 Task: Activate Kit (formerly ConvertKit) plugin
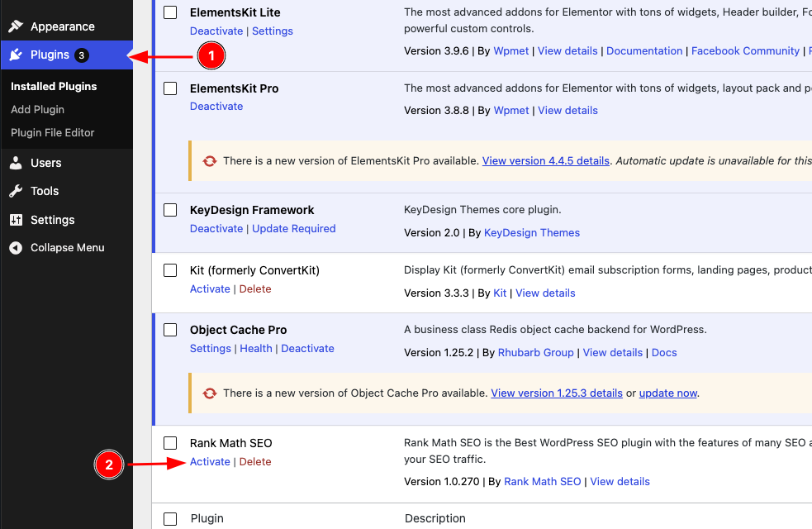coord(210,289)
